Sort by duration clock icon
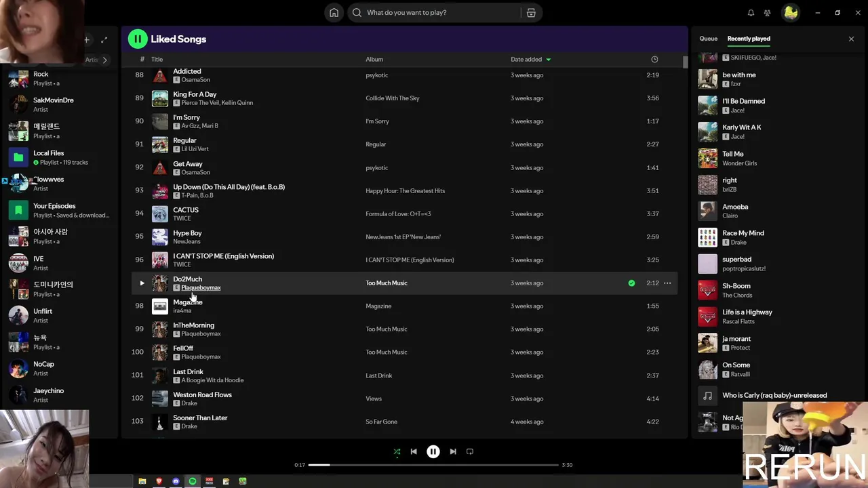 [654, 60]
